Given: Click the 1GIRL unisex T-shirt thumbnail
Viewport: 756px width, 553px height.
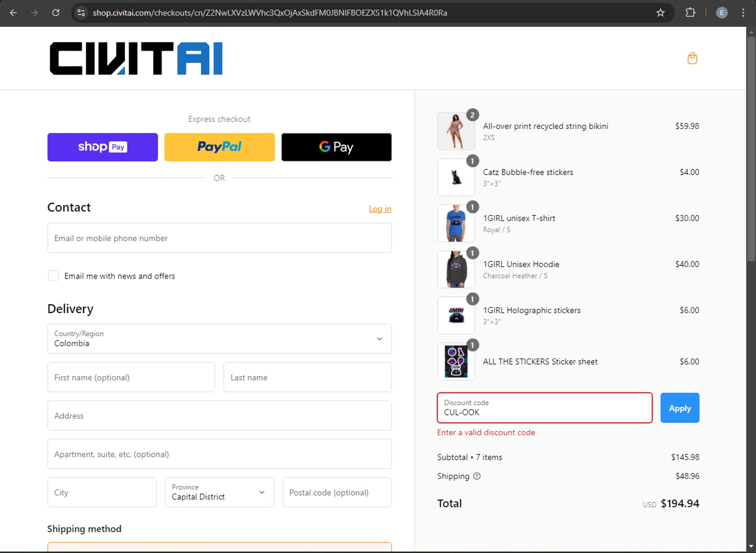Looking at the screenshot, I should [x=456, y=223].
